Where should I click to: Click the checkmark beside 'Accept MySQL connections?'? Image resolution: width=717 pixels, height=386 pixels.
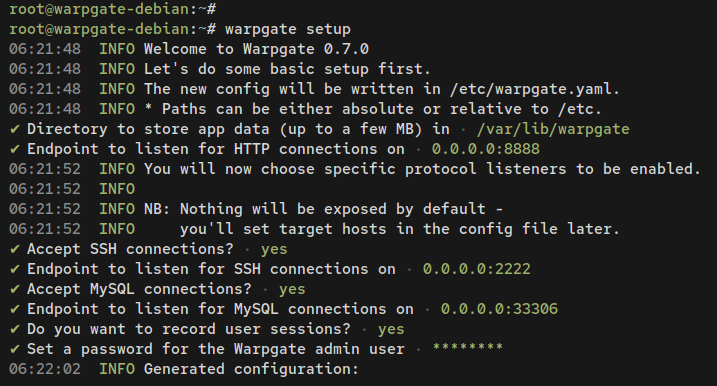[x=15, y=289]
